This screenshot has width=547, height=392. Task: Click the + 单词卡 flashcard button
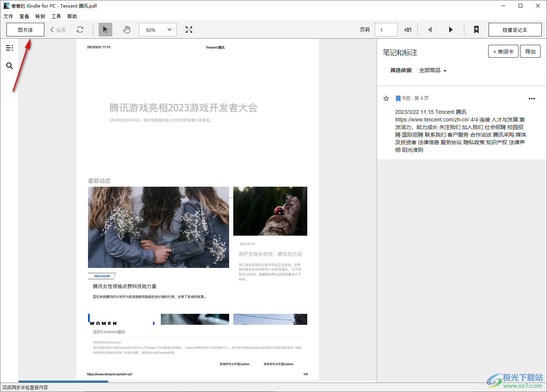pyautogui.click(x=503, y=52)
